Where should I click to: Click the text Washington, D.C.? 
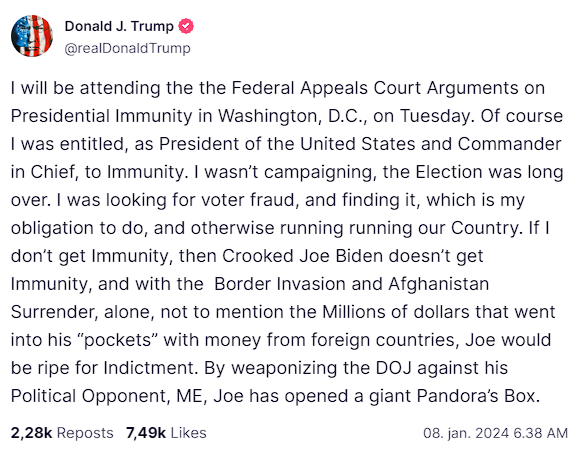(x=292, y=116)
